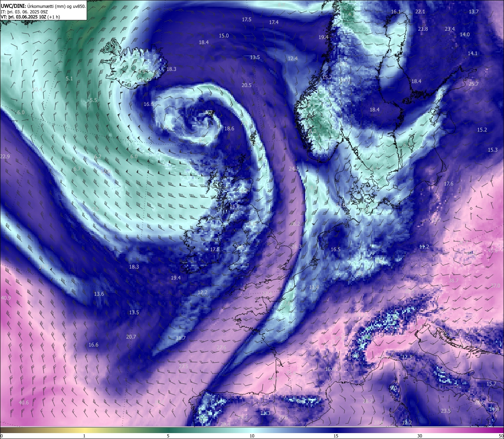Click the 25.7 value label
The image size is (504, 439).
click(x=474, y=84)
